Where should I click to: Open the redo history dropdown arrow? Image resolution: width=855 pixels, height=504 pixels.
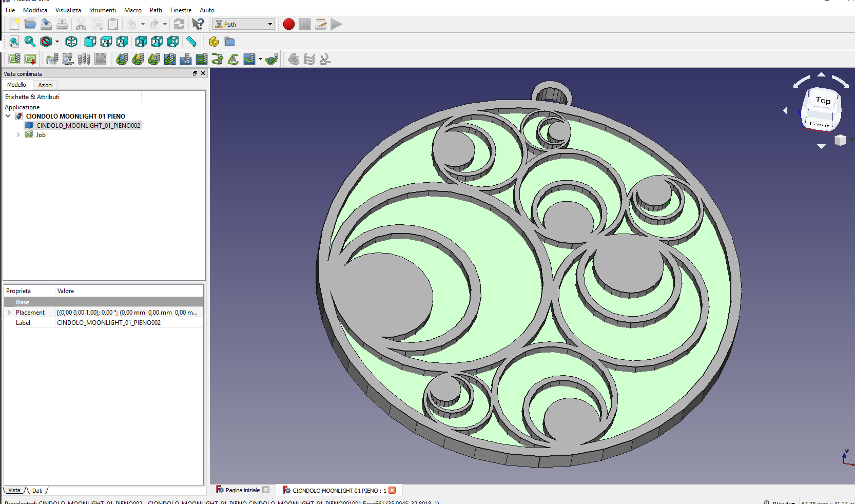click(x=165, y=24)
